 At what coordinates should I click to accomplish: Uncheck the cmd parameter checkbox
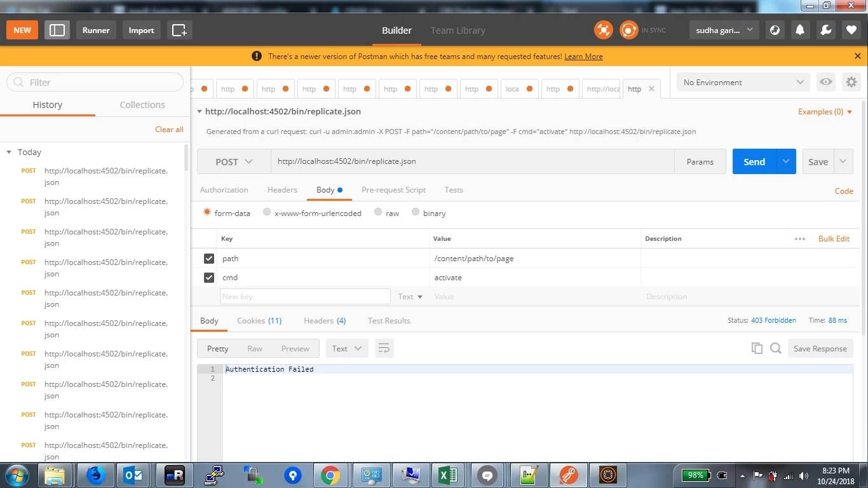point(209,278)
